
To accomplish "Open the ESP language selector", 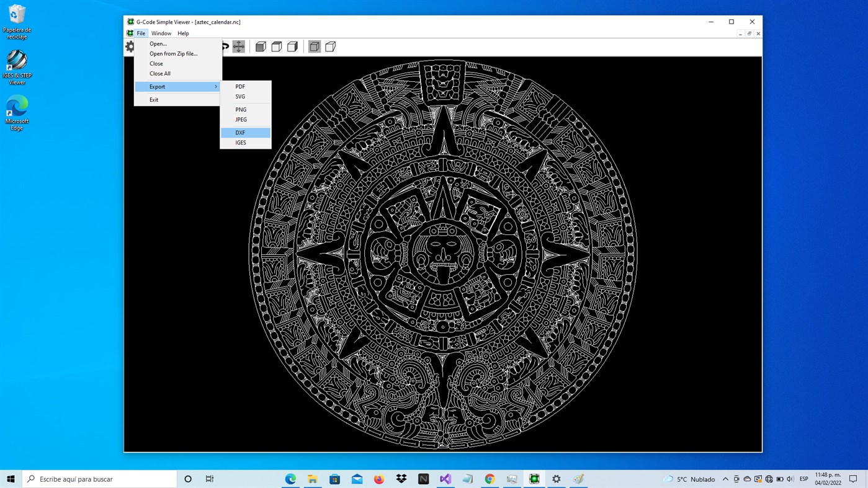I will (x=804, y=479).
